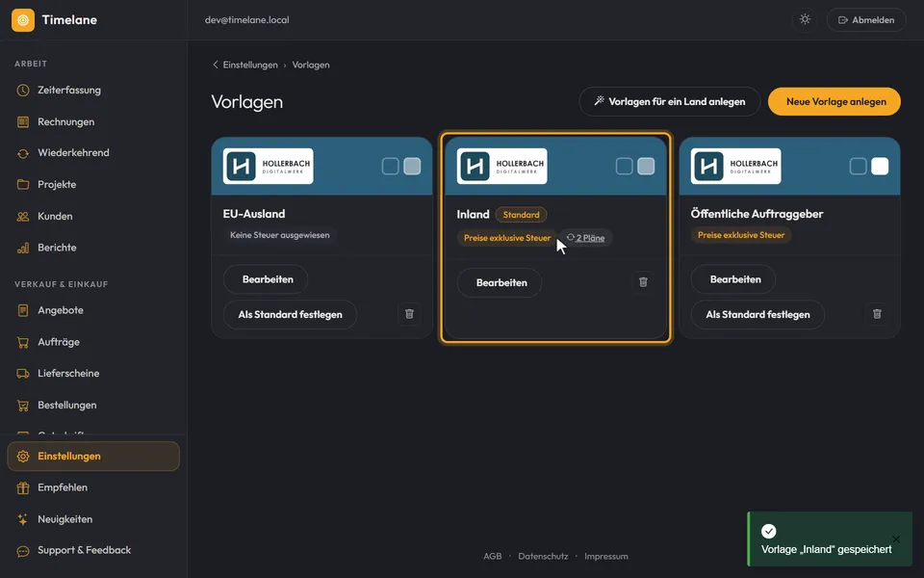Close the 'Vorlage Inland gespeichert' notification

[896, 539]
